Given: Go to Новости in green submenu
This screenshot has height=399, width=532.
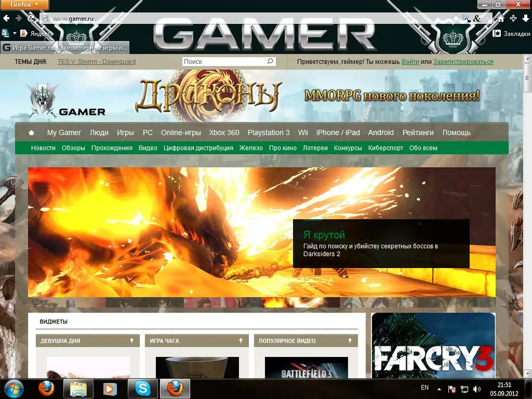Looking at the screenshot, I should (43, 148).
